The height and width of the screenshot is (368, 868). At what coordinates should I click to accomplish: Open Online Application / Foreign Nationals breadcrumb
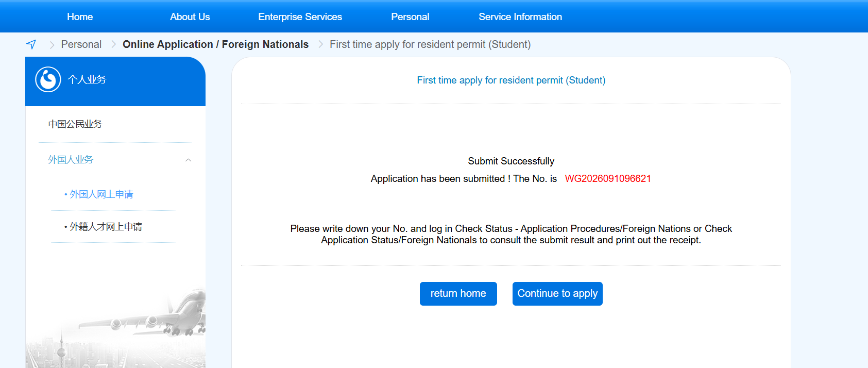point(215,44)
